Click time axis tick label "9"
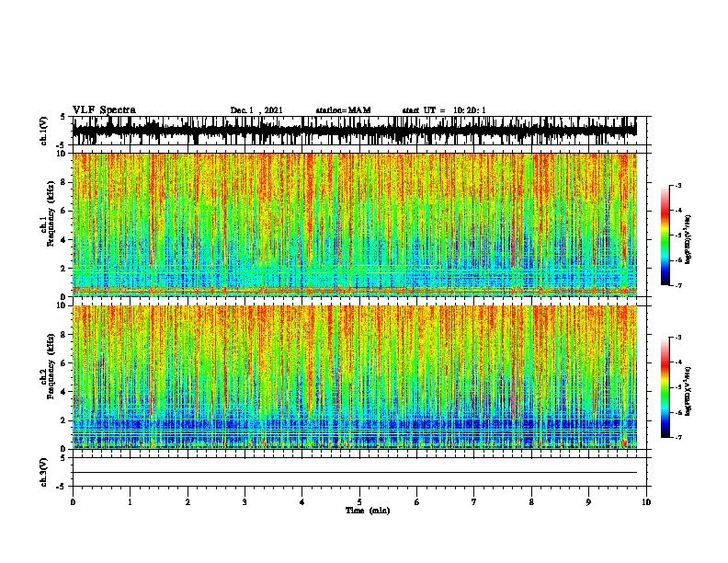 tap(588, 502)
